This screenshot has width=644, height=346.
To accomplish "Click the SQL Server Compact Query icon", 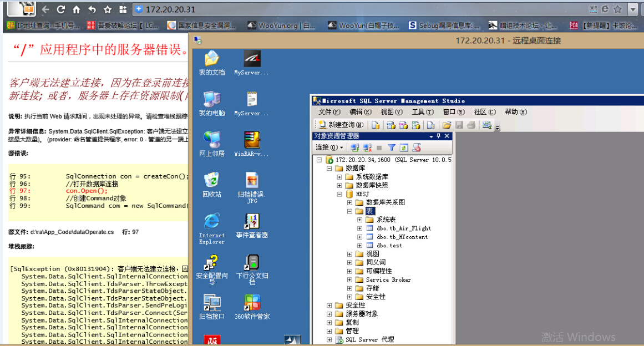I will [x=430, y=125].
